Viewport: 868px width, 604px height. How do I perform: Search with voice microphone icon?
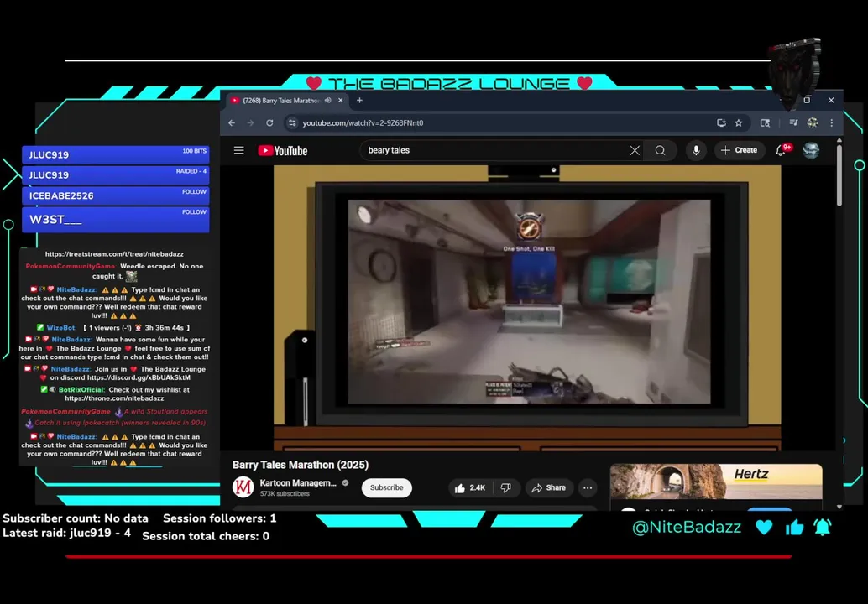[x=696, y=150]
